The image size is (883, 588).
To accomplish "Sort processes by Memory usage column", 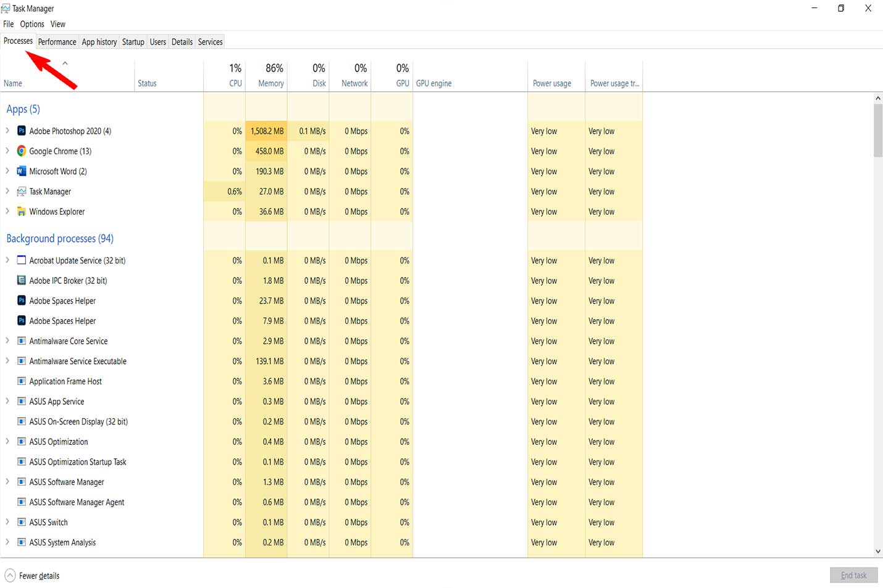I will click(x=266, y=77).
